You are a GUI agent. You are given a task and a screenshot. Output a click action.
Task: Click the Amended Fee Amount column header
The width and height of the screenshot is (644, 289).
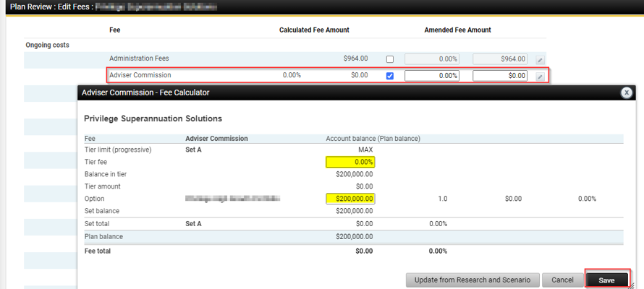[x=457, y=30]
